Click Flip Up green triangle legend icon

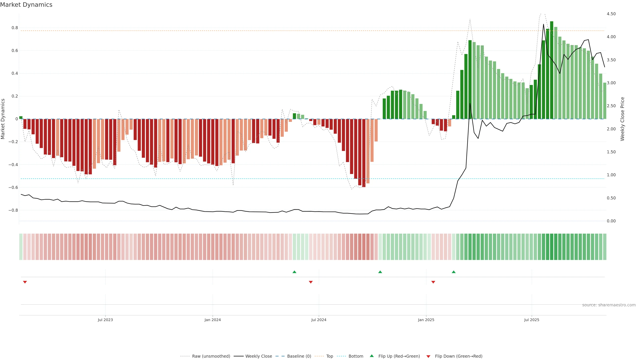point(372,356)
